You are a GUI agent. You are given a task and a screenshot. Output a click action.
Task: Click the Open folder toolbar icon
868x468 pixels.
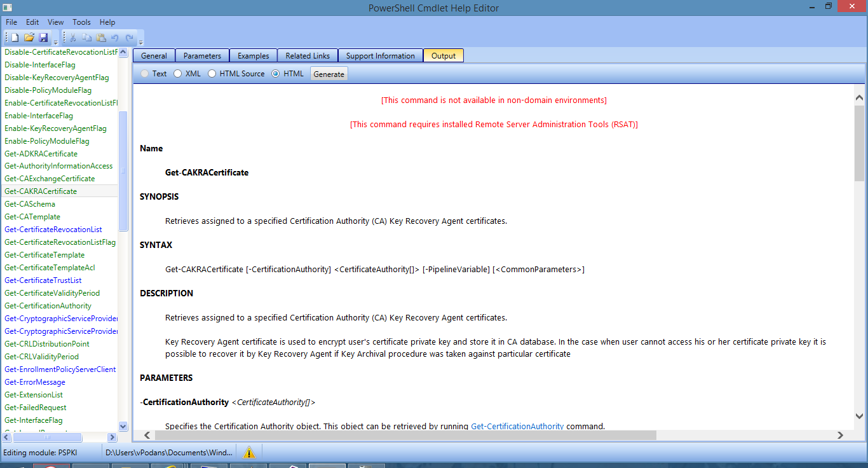29,38
